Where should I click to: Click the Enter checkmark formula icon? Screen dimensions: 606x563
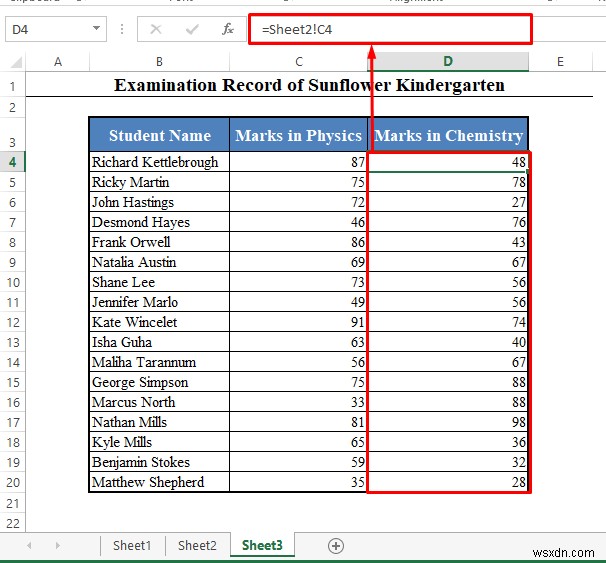point(192,29)
